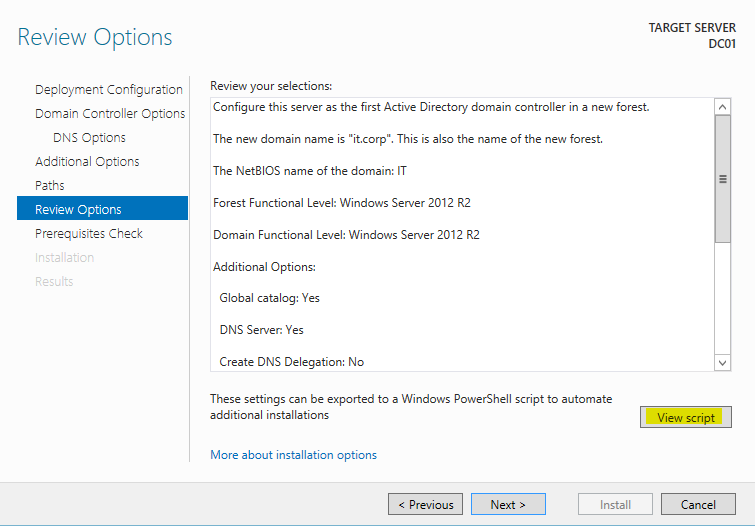Select the Paths step
Screen dimensions: 755x526
pos(50,185)
